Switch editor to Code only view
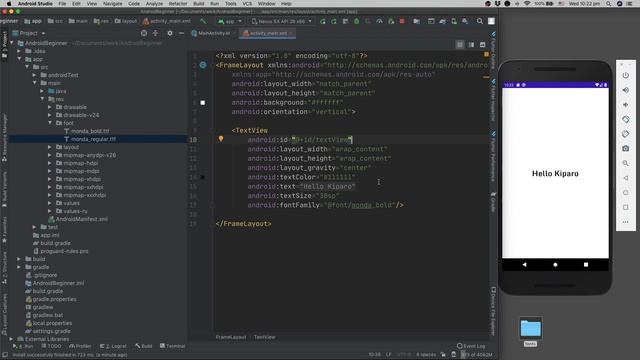The image size is (640, 360). 460,44
